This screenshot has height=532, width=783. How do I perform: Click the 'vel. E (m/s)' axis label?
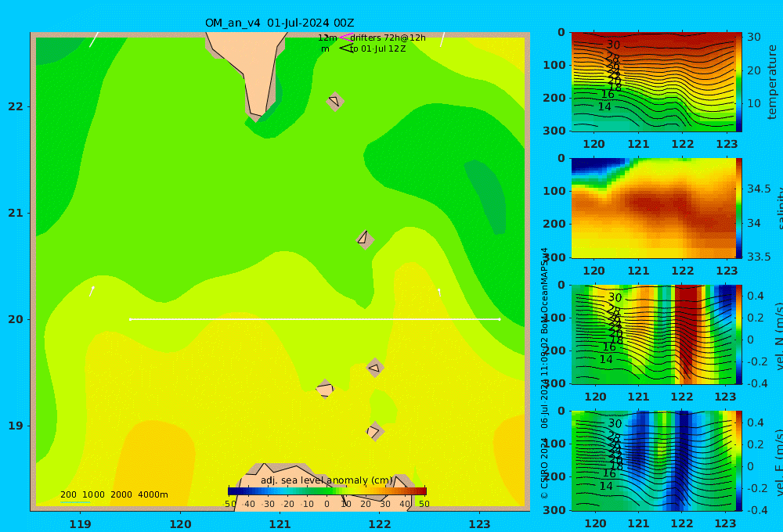(x=778, y=462)
